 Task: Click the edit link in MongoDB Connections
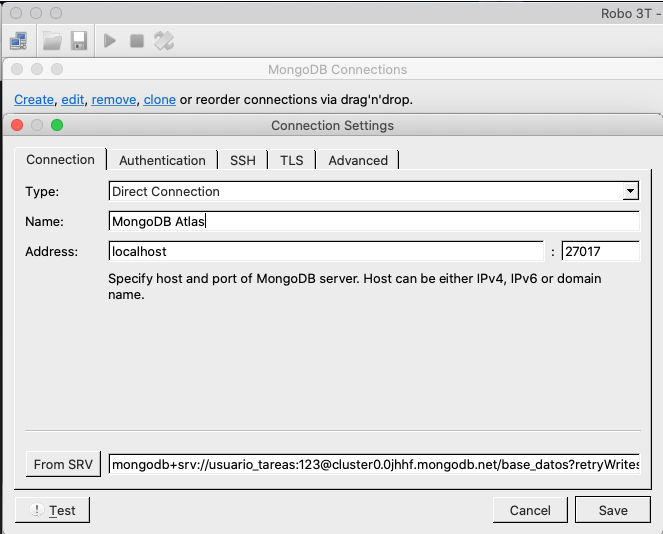[73, 99]
